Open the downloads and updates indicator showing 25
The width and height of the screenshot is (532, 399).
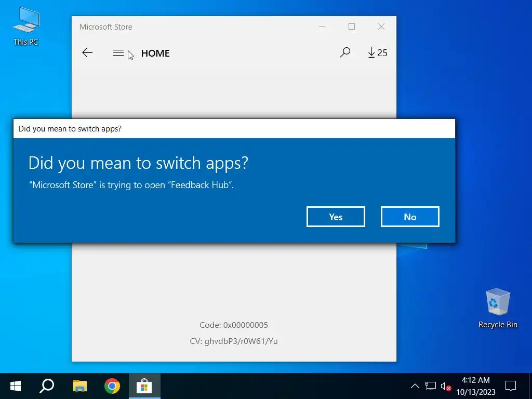point(377,52)
